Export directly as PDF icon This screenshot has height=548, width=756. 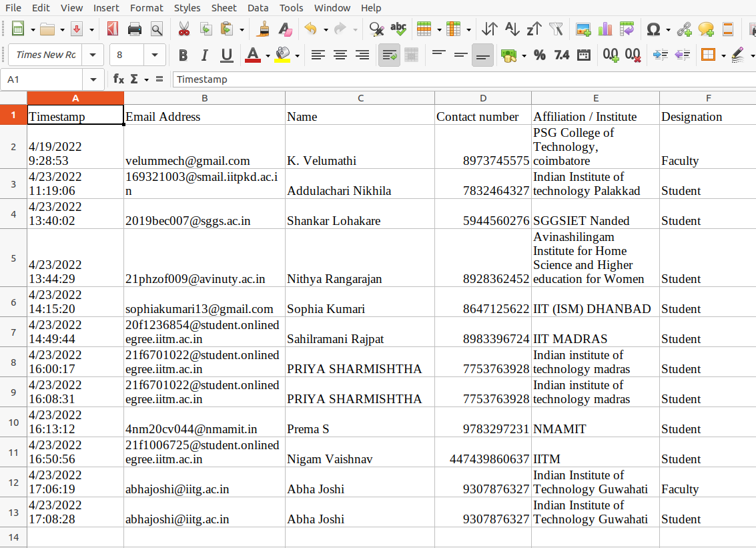pyautogui.click(x=113, y=29)
